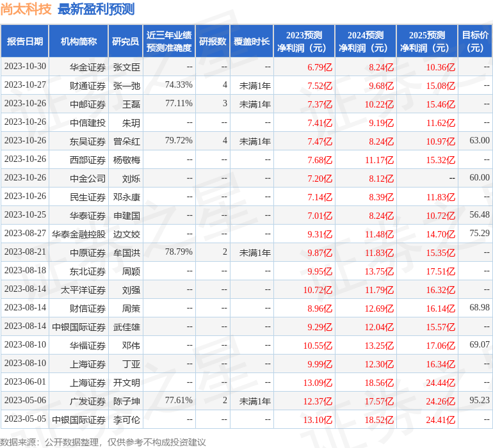The width and height of the screenshot is (493, 448).
Task: Click analyst name 开文明
Action: (x=126, y=382)
